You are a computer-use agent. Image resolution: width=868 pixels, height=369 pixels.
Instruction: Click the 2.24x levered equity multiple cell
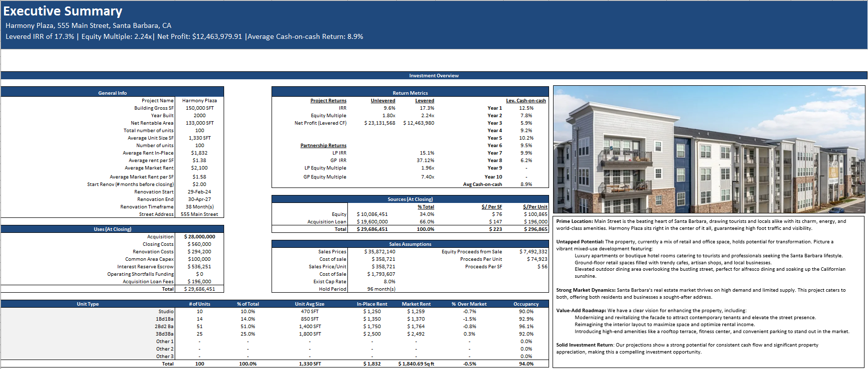pyautogui.click(x=427, y=116)
